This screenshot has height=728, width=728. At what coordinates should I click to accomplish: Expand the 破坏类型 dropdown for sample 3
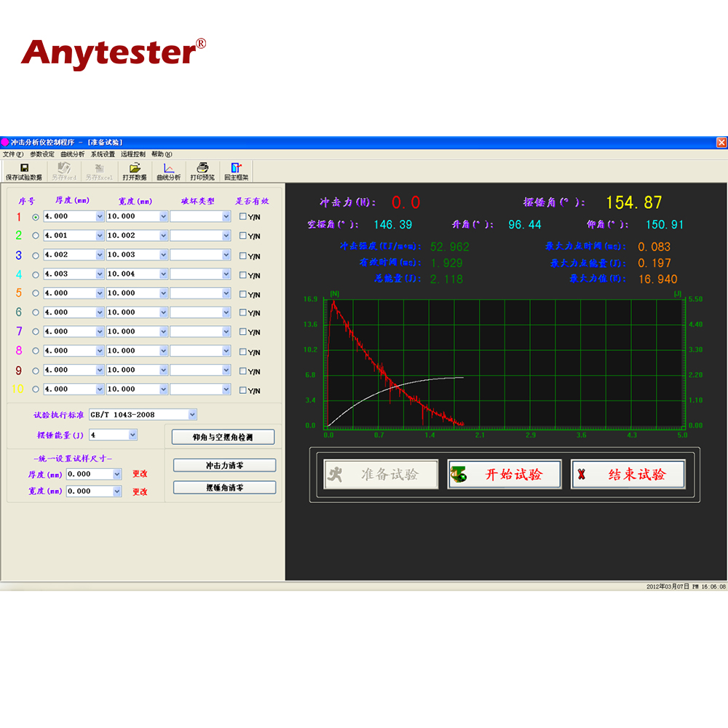click(x=226, y=255)
